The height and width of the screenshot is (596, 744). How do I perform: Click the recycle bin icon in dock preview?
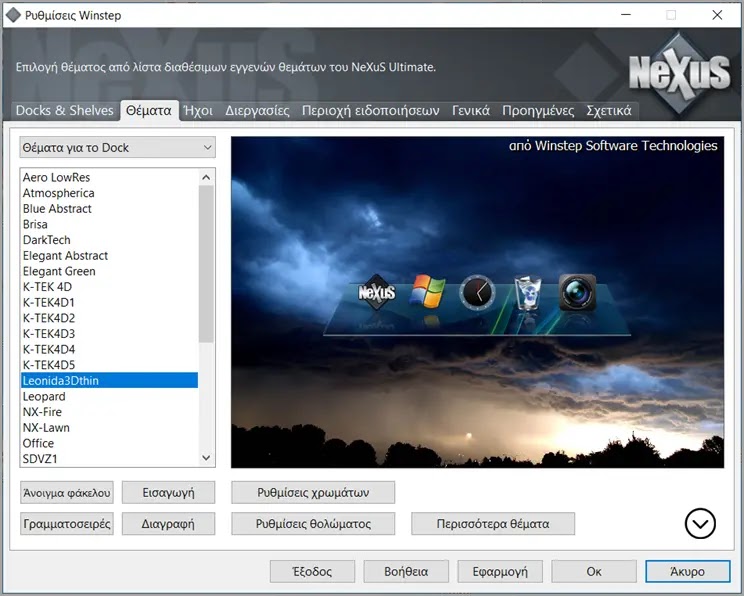point(528,293)
